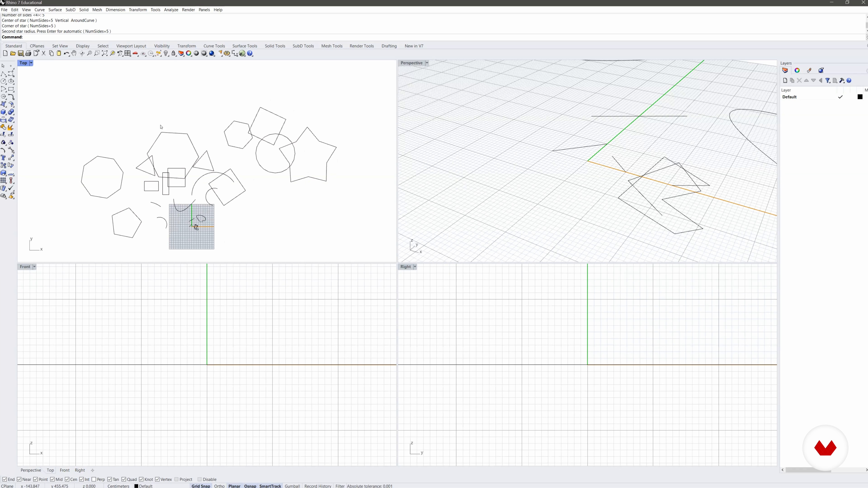Open the Right viewport dropdown arrow
Screen dimensions: 868x488
click(x=415, y=267)
